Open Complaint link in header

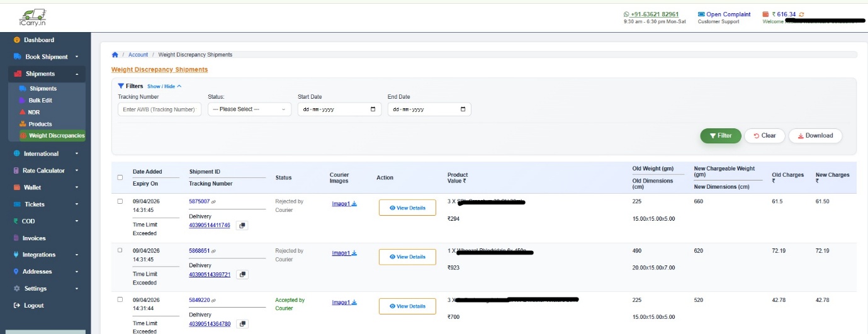coord(724,14)
